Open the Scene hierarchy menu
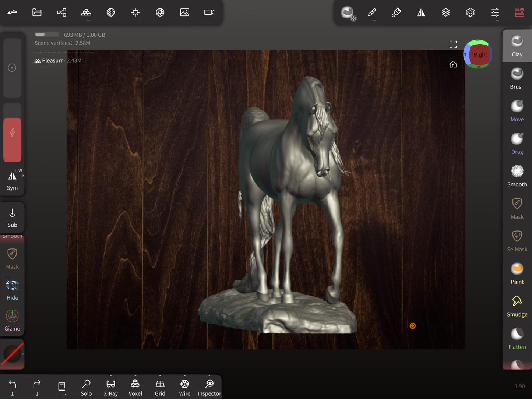The width and height of the screenshot is (532, 399). pyautogui.click(x=61, y=13)
